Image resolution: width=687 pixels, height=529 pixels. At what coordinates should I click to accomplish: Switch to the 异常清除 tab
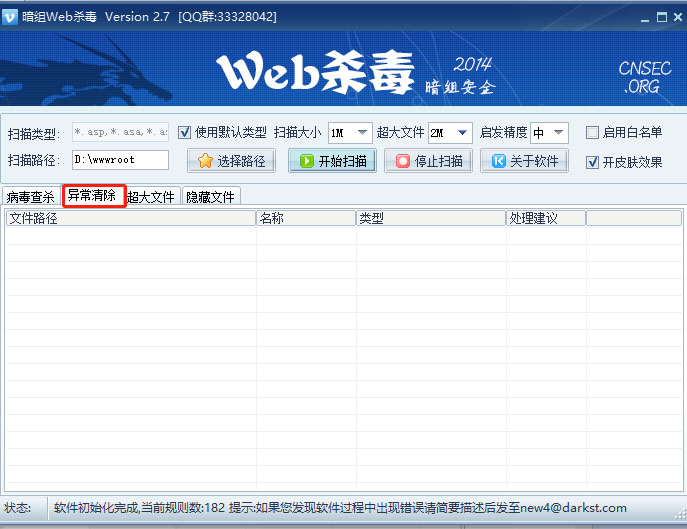point(94,195)
